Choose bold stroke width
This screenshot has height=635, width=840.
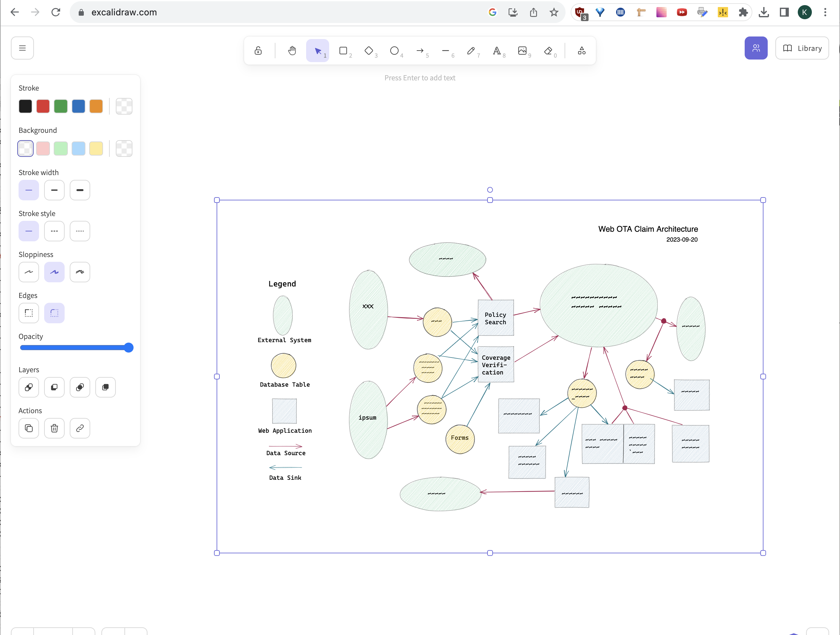coord(54,190)
